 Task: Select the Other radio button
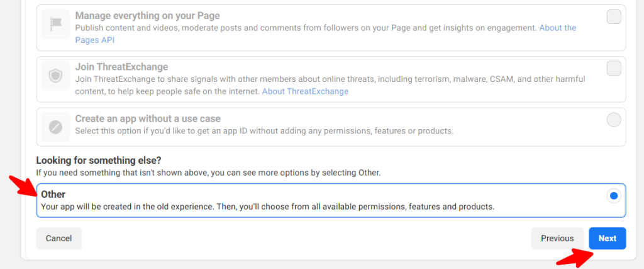click(x=613, y=196)
